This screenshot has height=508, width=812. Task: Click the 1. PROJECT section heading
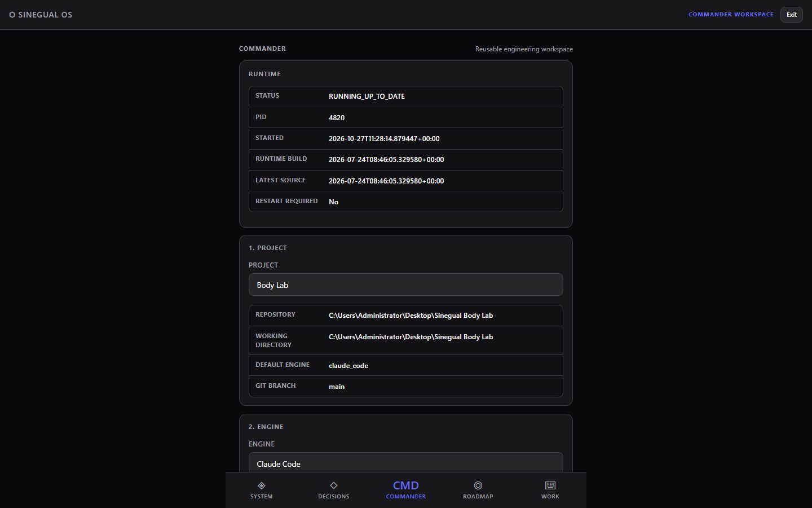pos(268,248)
